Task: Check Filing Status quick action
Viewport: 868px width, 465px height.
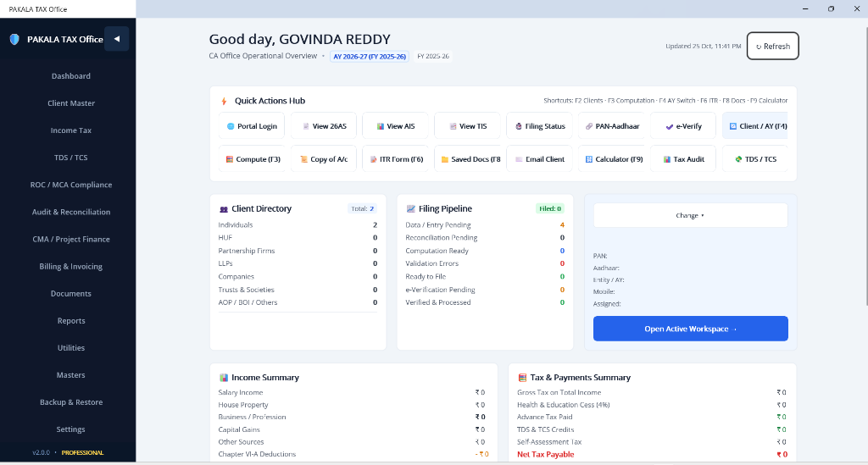Action: (539, 126)
